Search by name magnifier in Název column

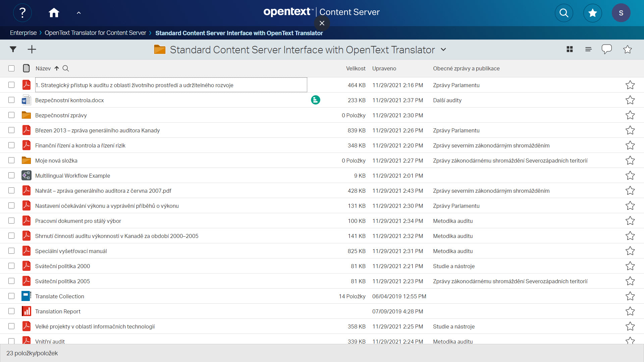tap(66, 68)
